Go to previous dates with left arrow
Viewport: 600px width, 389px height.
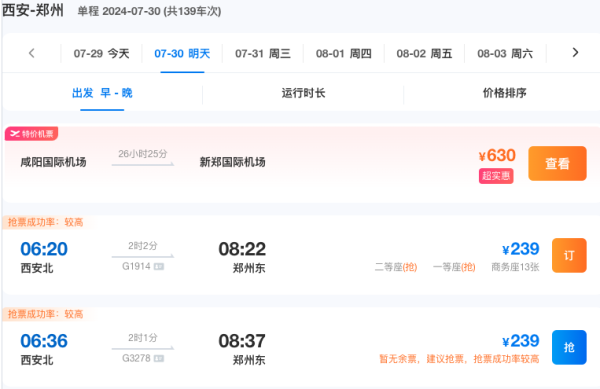pos(32,53)
